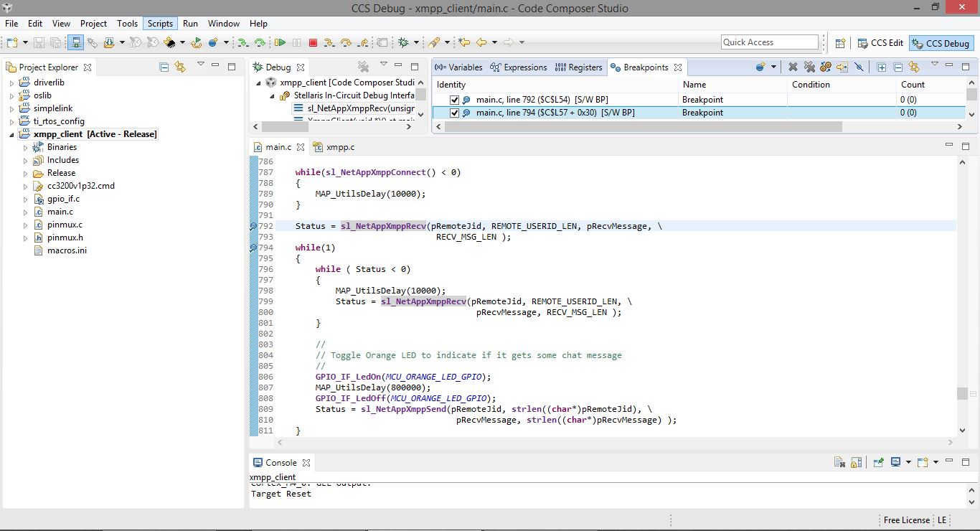Expand all in the Breakpoints view
The image size is (980, 531).
tap(881, 67)
